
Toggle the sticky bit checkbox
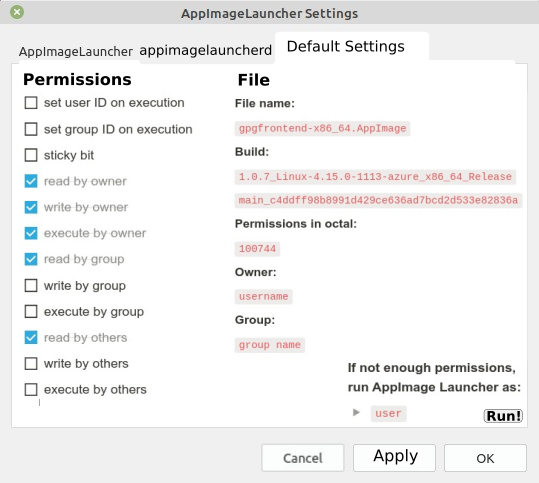pyautogui.click(x=31, y=155)
